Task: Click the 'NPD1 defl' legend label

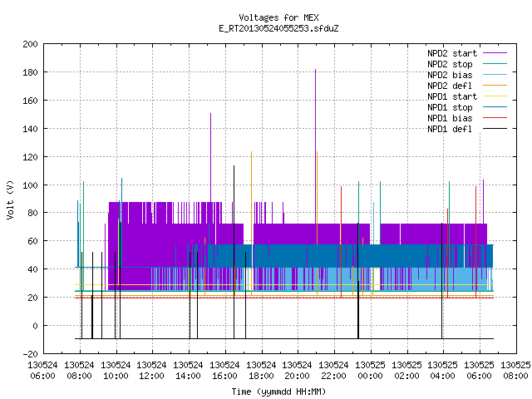Action: pos(450,129)
